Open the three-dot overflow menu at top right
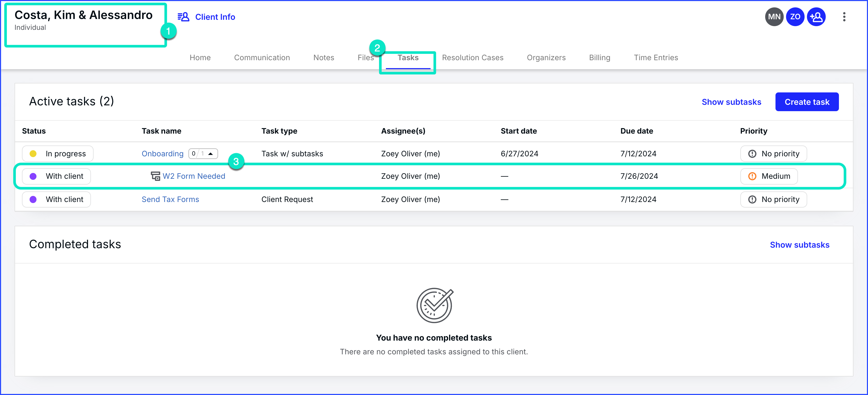 click(x=844, y=16)
